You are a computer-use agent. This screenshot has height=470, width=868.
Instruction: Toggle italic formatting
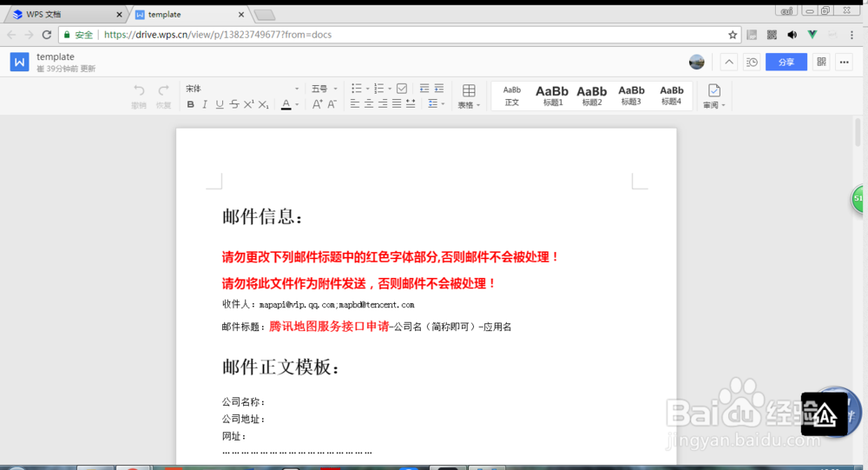point(205,104)
